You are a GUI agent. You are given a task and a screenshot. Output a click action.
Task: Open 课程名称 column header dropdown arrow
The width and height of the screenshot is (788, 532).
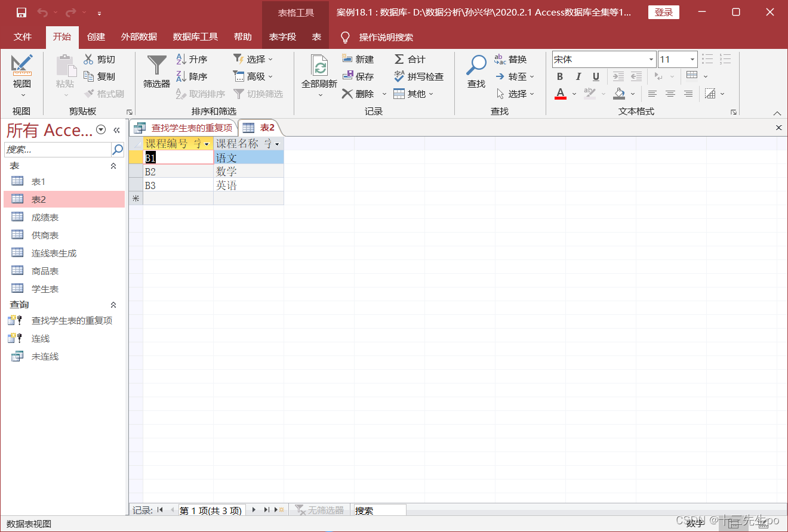278,144
